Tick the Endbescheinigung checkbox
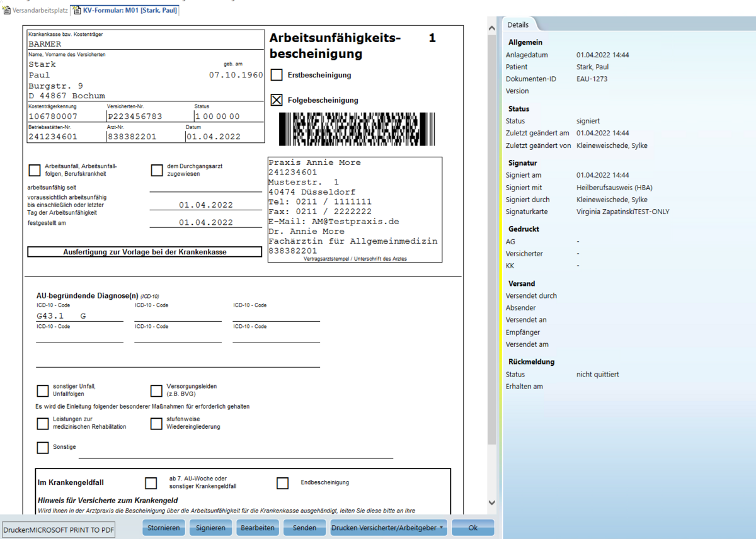The height and width of the screenshot is (539, 756). tap(282, 483)
